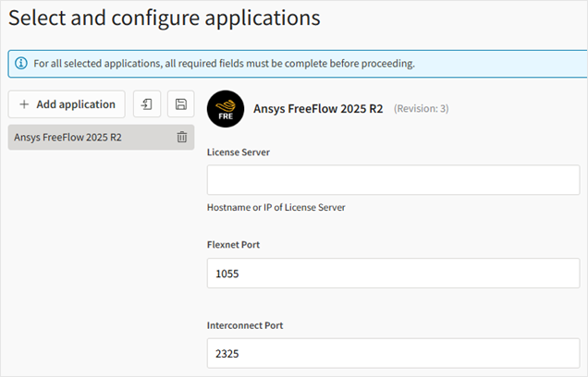The height and width of the screenshot is (377, 588).
Task: Click the Flexnet Port field showing 1055
Action: [393, 274]
